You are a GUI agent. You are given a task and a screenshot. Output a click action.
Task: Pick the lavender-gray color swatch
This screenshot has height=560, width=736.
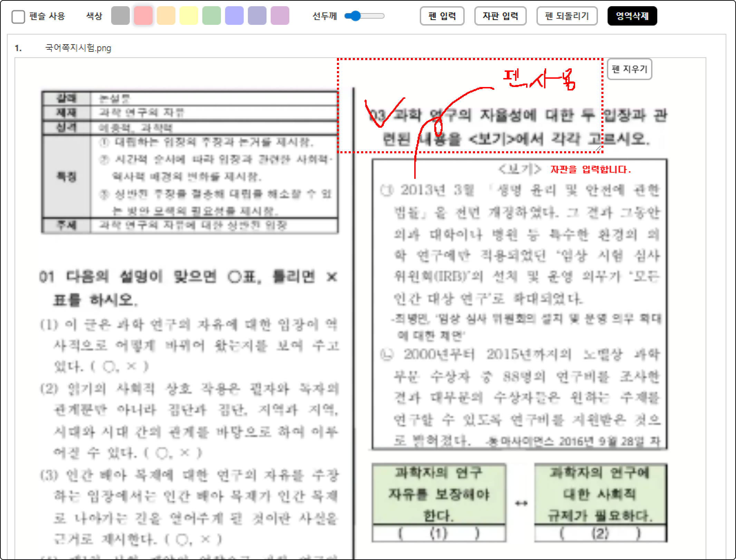pyautogui.click(x=257, y=16)
